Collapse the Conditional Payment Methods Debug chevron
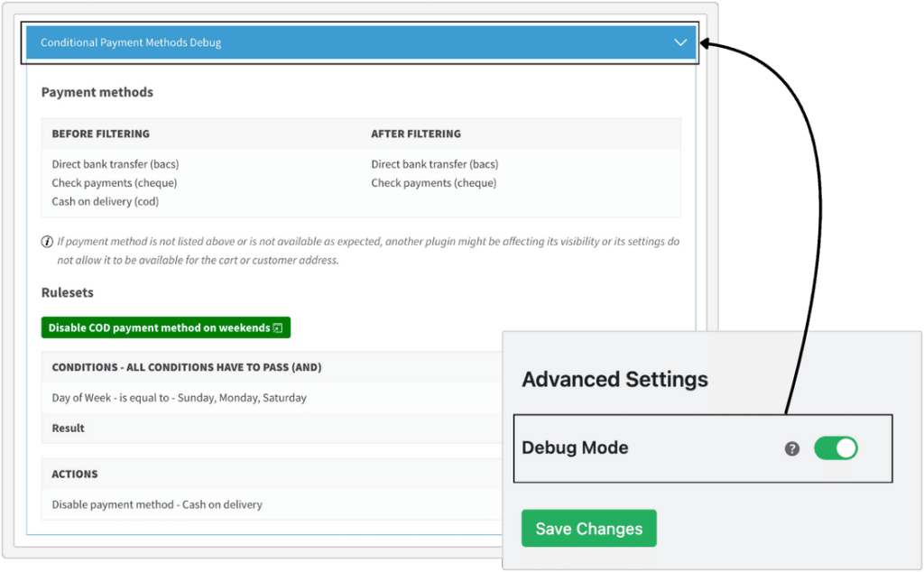The image size is (924, 572). coord(680,42)
